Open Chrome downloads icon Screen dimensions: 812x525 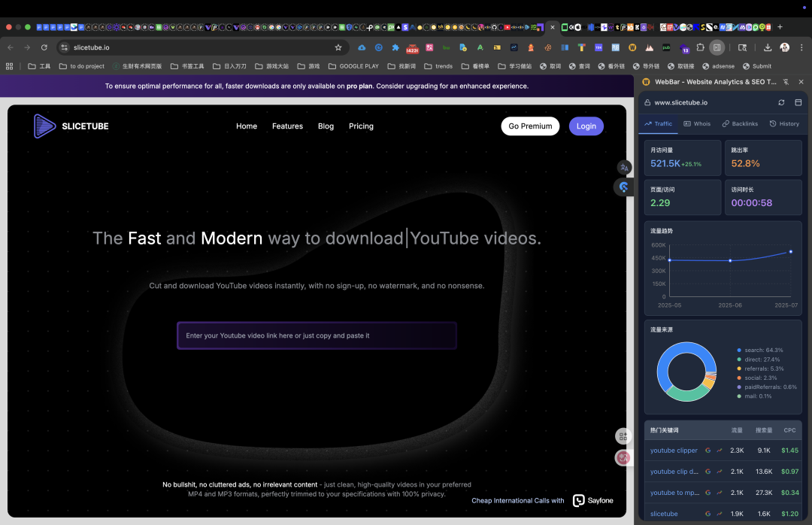(768, 47)
